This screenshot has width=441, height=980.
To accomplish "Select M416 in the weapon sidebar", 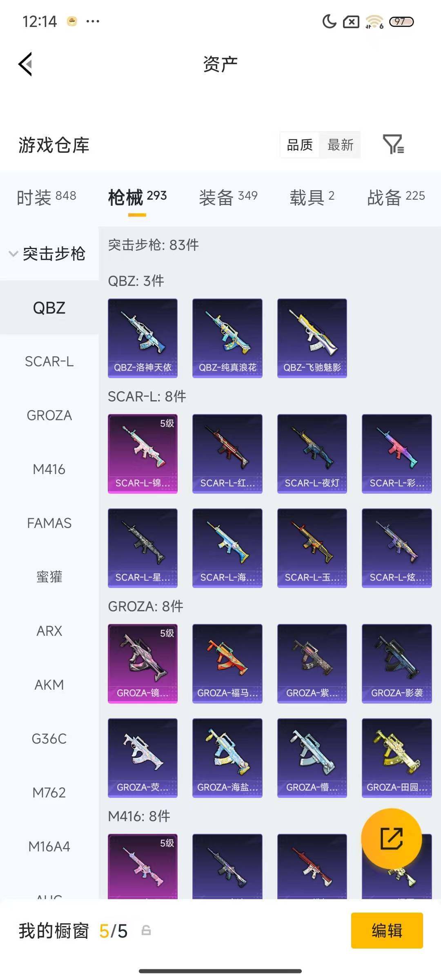I will tap(49, 469).
